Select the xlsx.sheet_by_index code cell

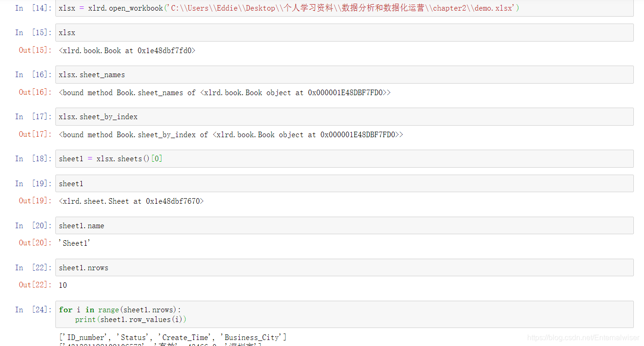344,116
